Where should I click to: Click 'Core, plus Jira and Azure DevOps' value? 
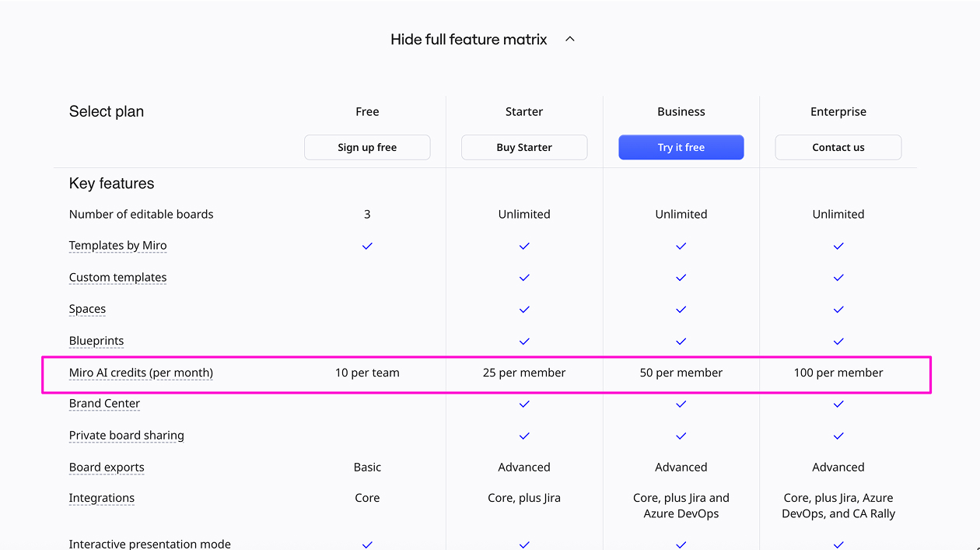[681, 506]
